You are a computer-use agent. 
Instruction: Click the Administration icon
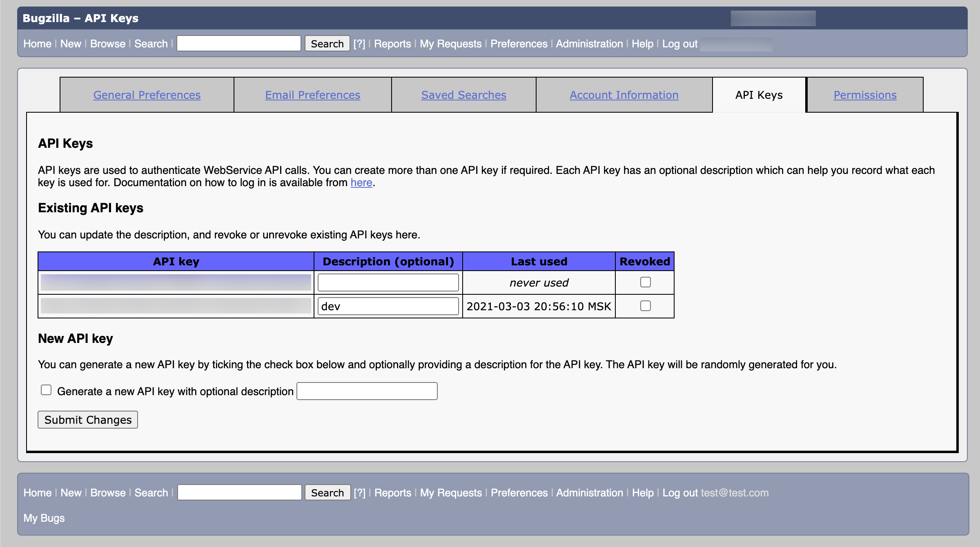(x=590, y=44)
